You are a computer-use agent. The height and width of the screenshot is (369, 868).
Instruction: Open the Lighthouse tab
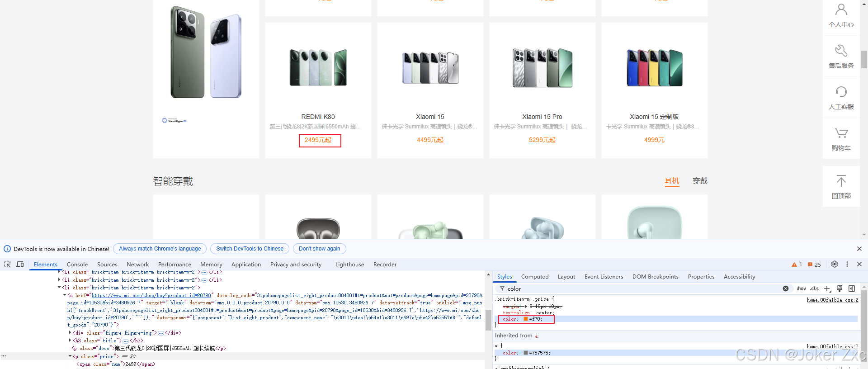349,265
